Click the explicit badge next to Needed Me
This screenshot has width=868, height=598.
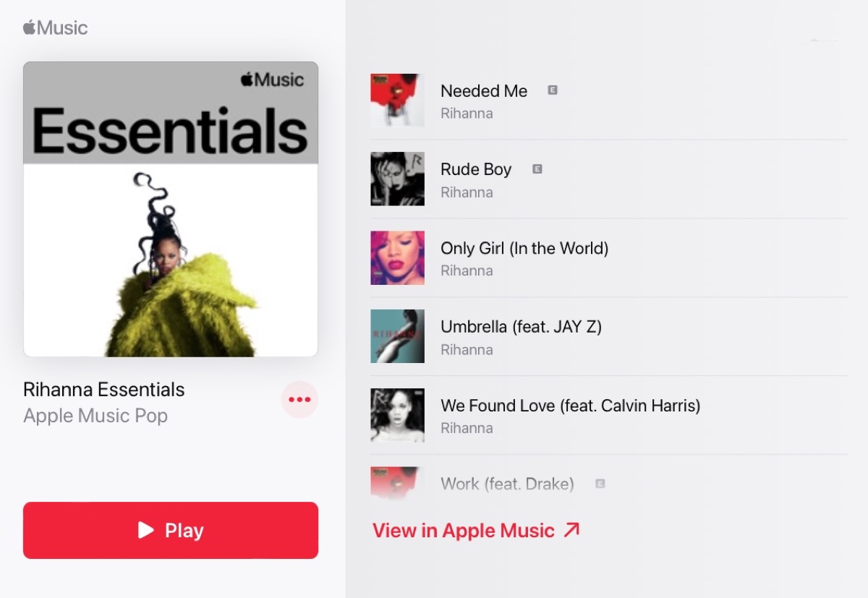pyautogui.click(x=553, y=90)
